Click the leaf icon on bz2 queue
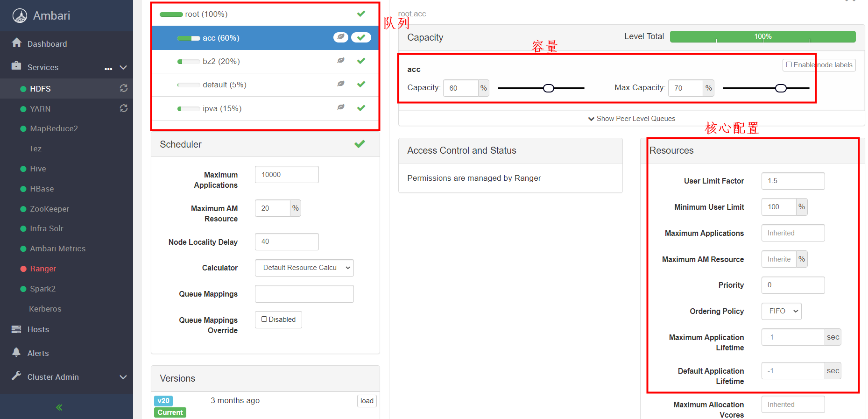868x419 pixels. pyautogui.click(x=341, y=61)
